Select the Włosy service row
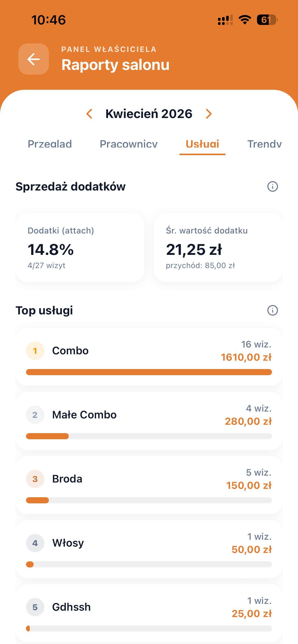 [149, 549]
